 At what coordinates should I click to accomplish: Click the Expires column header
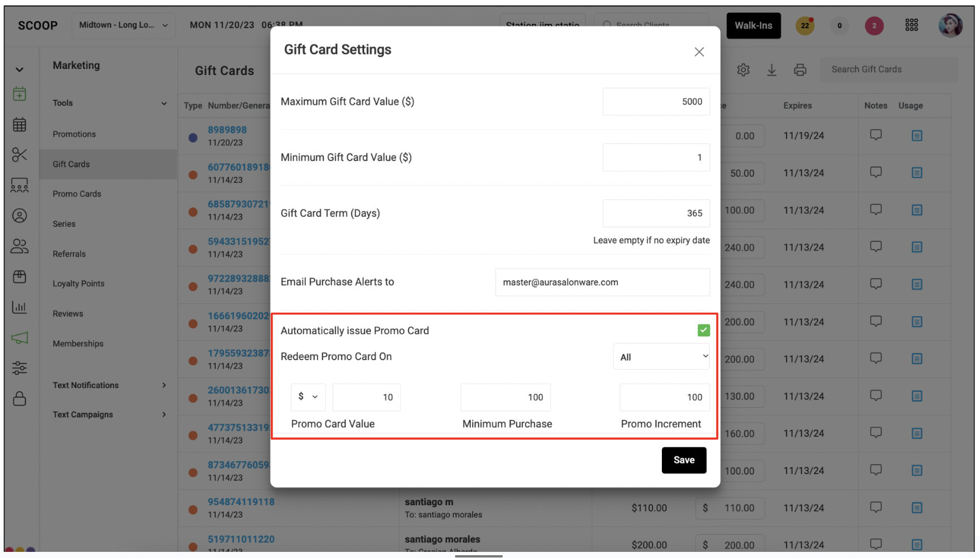pyautogui.click(x=798, y=106)
